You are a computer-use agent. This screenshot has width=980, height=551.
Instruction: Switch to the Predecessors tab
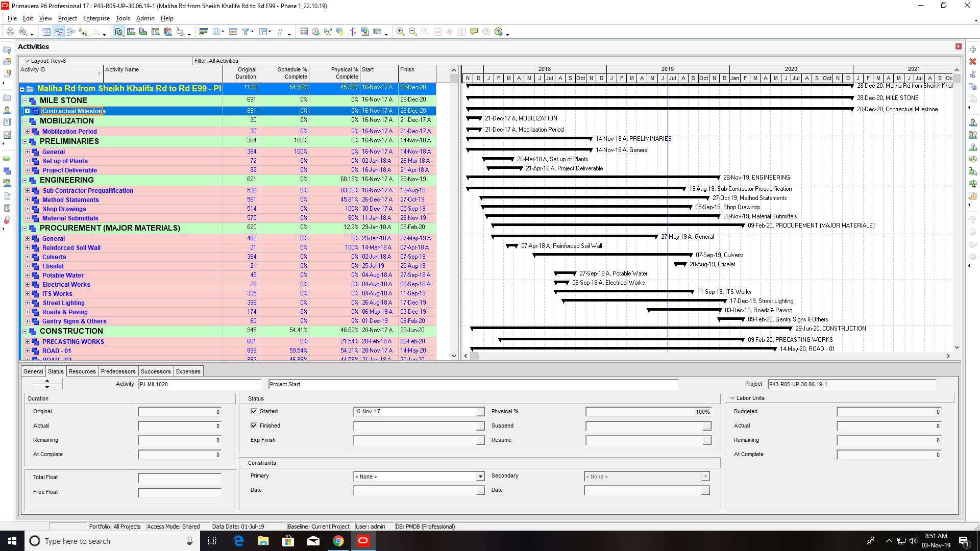click(118, 371)
